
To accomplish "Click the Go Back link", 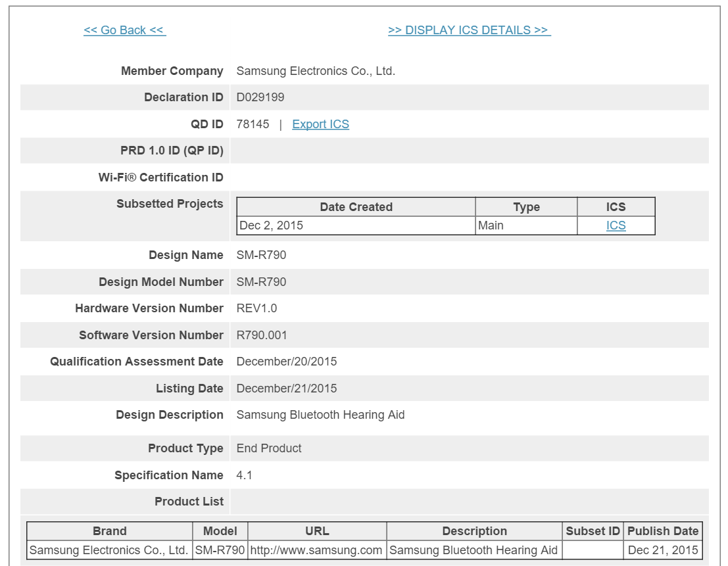I will pos(124,30).
